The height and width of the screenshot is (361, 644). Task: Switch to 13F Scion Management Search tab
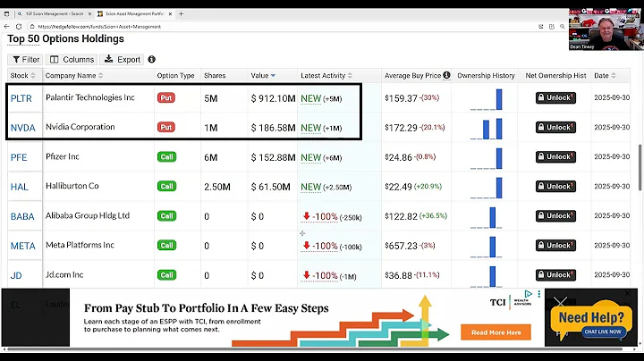point(55,13)
